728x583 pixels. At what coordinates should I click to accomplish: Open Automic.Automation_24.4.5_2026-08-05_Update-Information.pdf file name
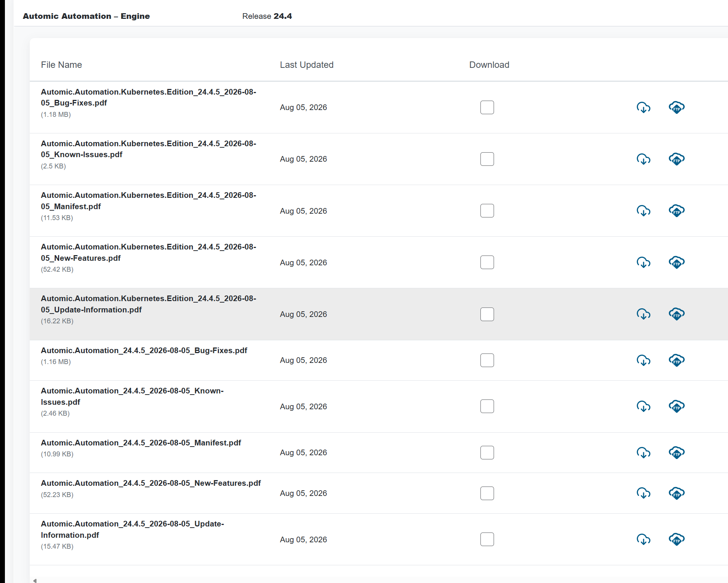132,529
